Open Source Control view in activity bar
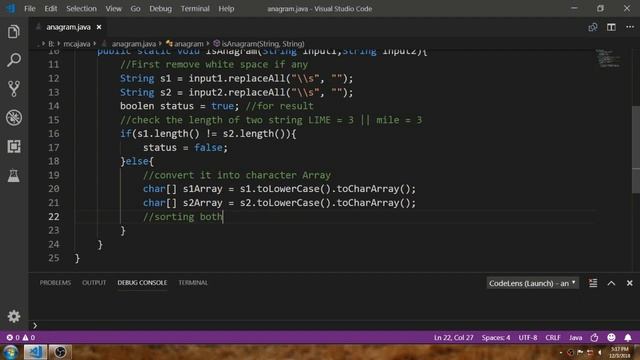Viewport: 640px width, 360px height. (x=13, y=89)
